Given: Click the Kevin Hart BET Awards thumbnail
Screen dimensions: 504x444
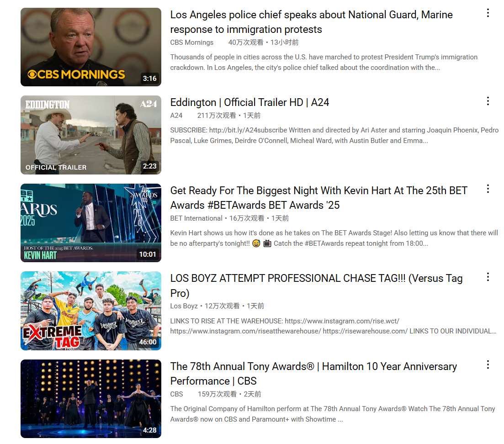Looking at the screenshot, I should click(91, 223).
